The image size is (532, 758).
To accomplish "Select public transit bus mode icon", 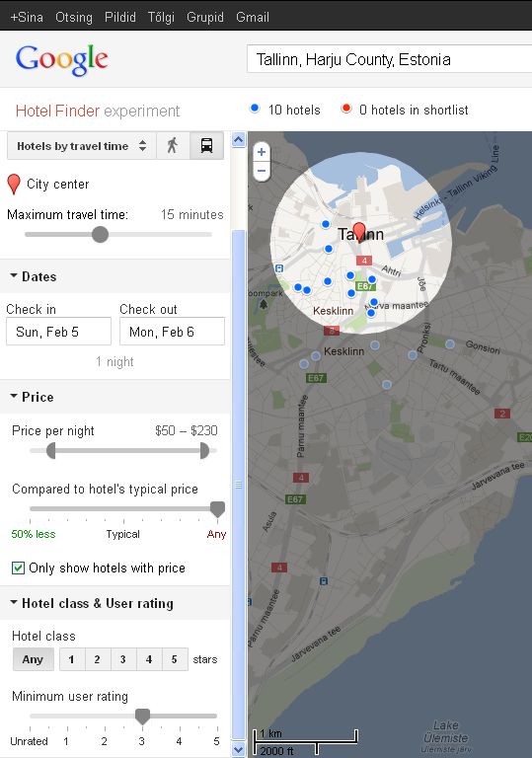I will (x=206, y=145).
